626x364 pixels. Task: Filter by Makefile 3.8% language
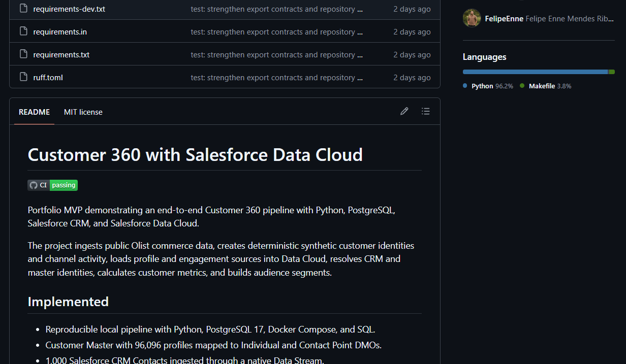546,86
